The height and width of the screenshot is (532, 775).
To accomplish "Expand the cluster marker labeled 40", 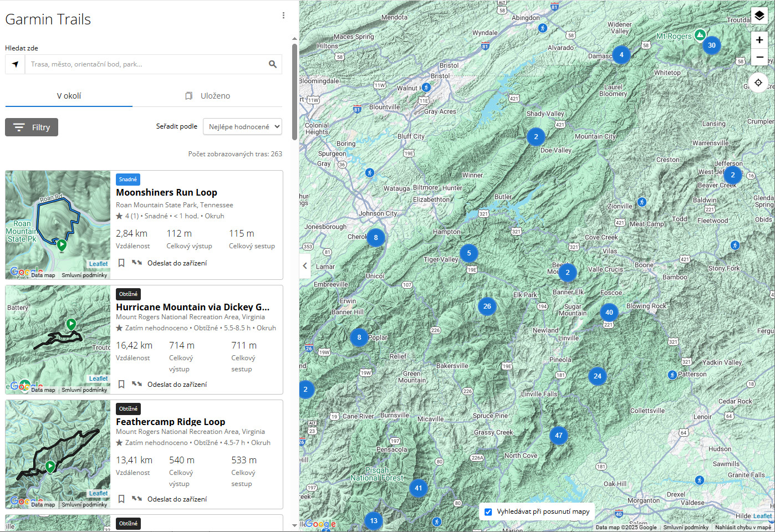I will (609, 312).
